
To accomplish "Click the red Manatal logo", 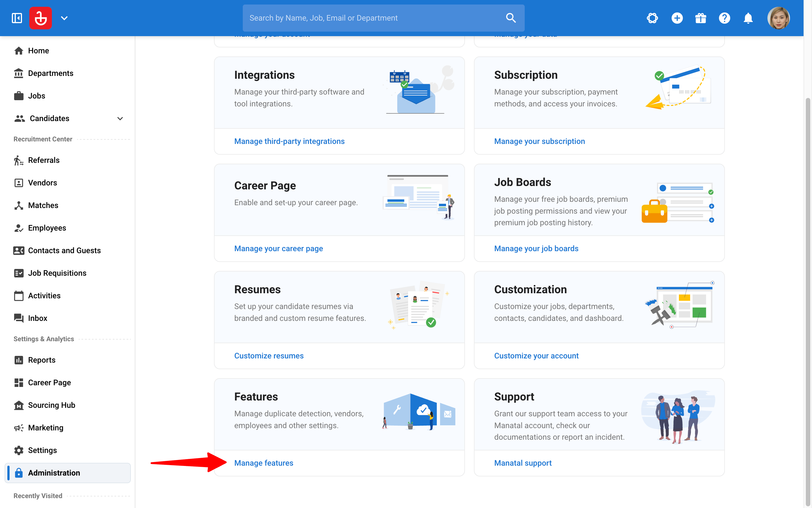I will 41,18.
